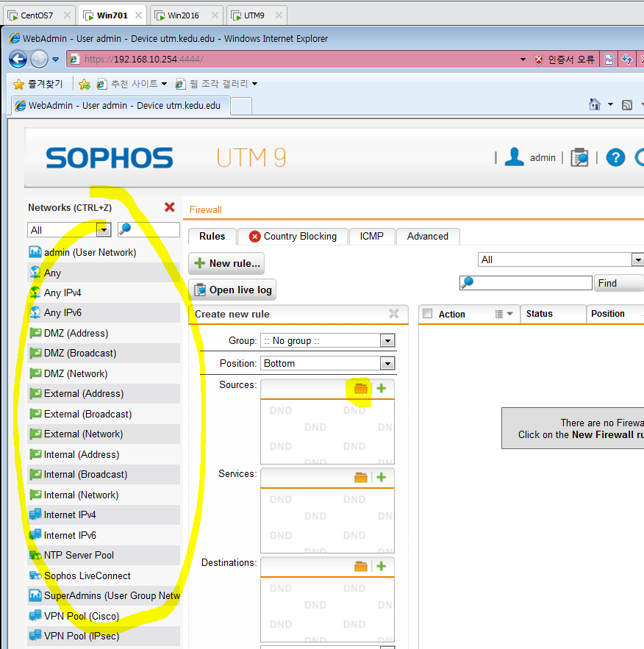
Task: Click the compatibility view icon
Action: 609,60
